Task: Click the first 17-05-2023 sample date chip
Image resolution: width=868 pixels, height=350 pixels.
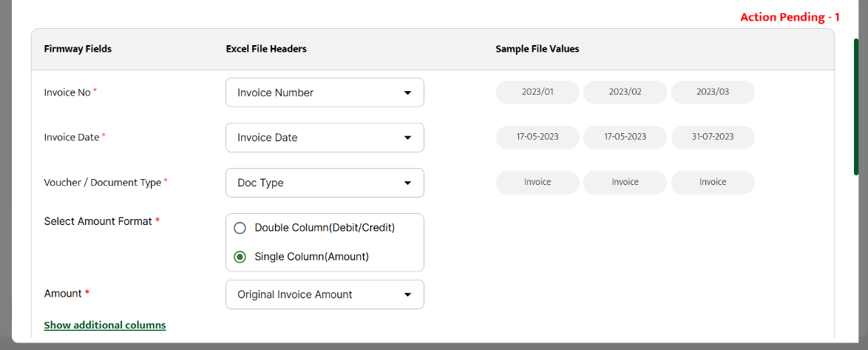Action: 538,137
